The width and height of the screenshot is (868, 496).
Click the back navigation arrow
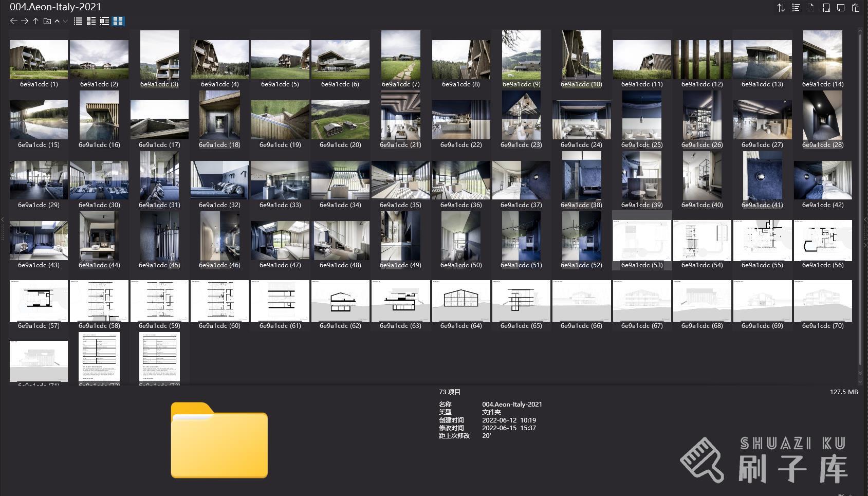click(14, 21)
